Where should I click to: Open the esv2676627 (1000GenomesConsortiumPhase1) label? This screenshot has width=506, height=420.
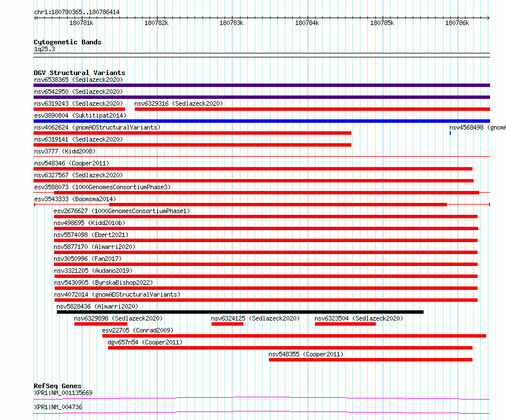click(122, 211)
